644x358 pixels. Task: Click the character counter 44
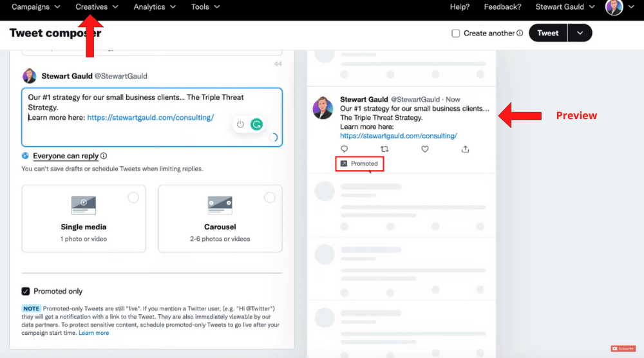[x=278, y=64]
